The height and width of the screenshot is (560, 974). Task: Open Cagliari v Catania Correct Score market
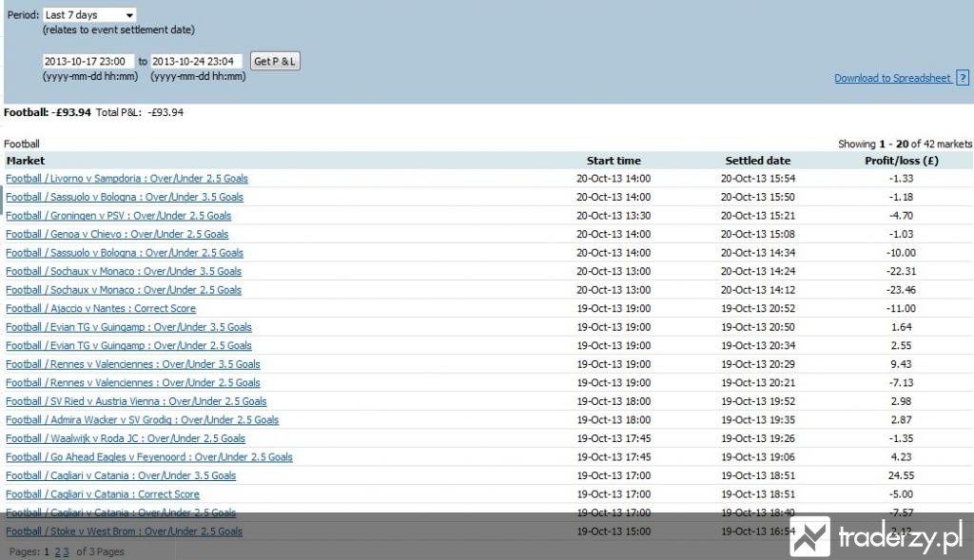[x=103, y=494]
